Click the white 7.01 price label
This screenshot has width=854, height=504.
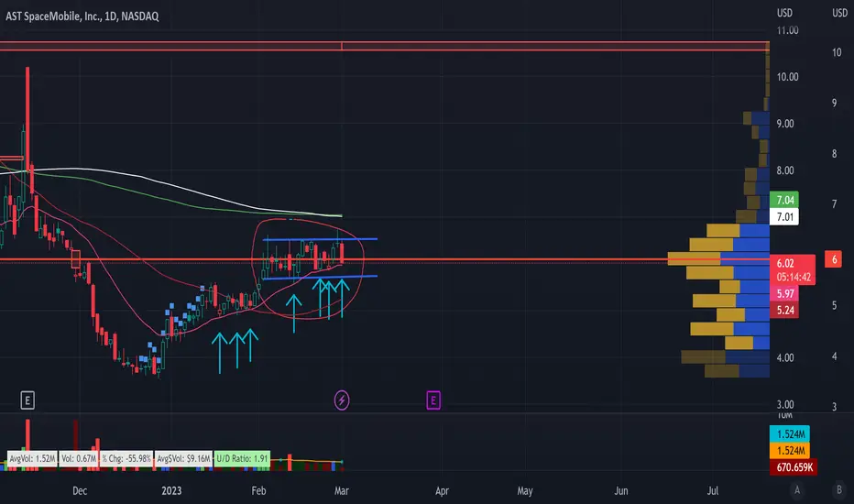tap(784, 217)
